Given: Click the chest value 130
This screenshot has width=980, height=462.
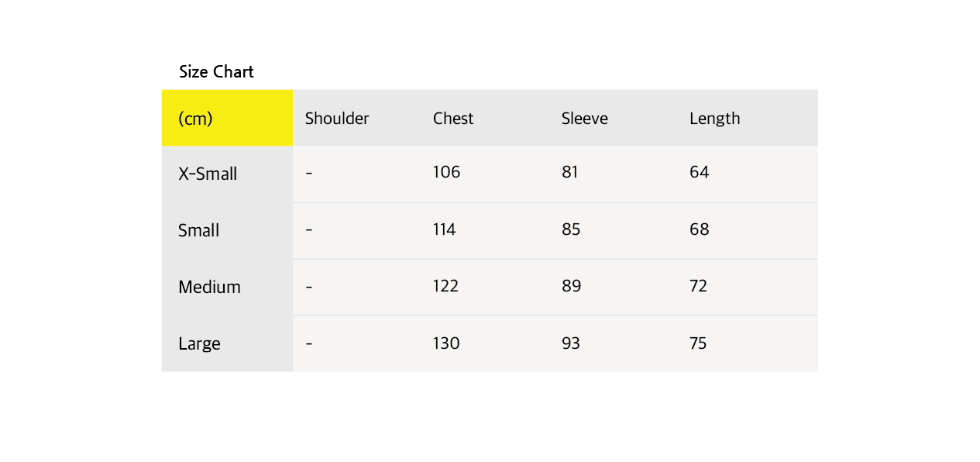Looking at the screenshot, I should [446, 343].
